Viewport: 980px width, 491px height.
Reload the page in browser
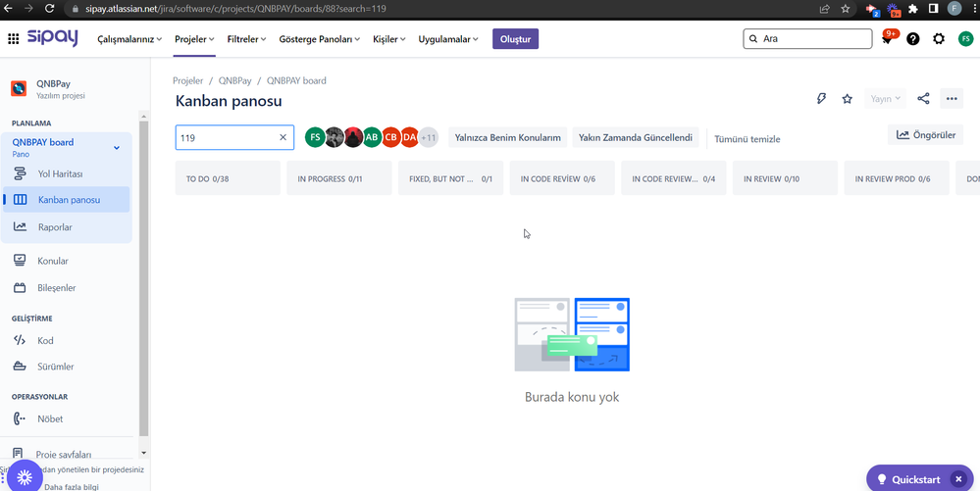[50, 9]
